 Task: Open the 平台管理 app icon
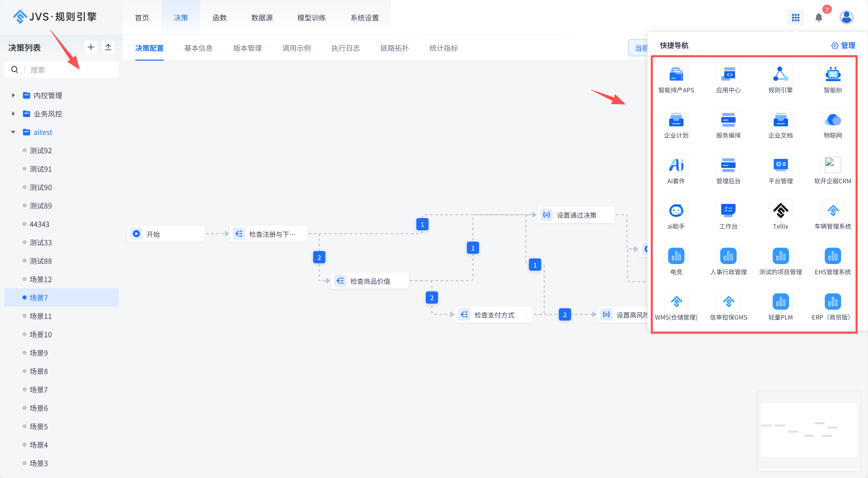(x=780, y=165)
